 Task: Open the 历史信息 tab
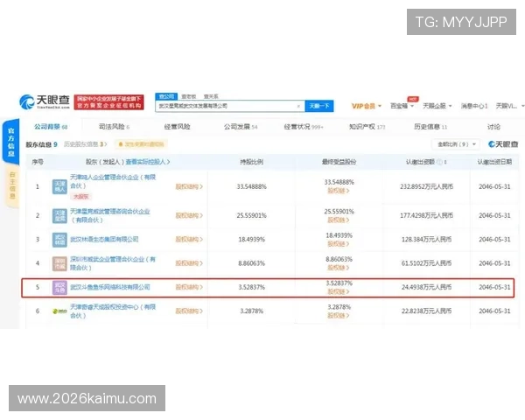coord(430,127)
